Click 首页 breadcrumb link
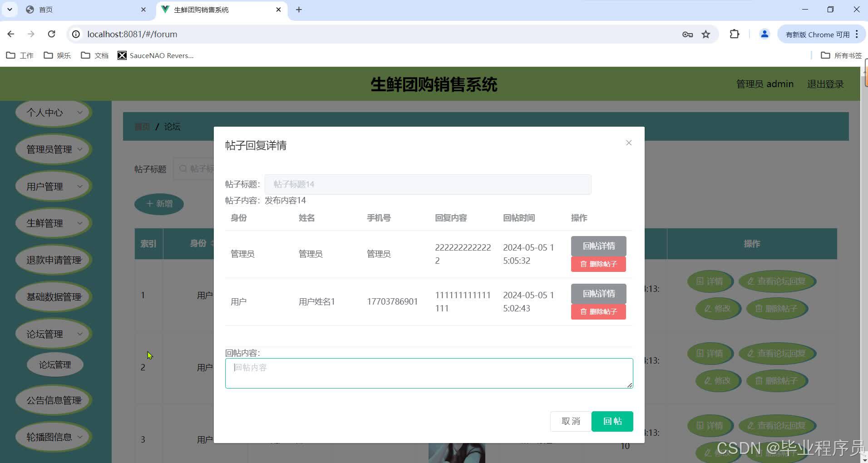 [142, 127]
